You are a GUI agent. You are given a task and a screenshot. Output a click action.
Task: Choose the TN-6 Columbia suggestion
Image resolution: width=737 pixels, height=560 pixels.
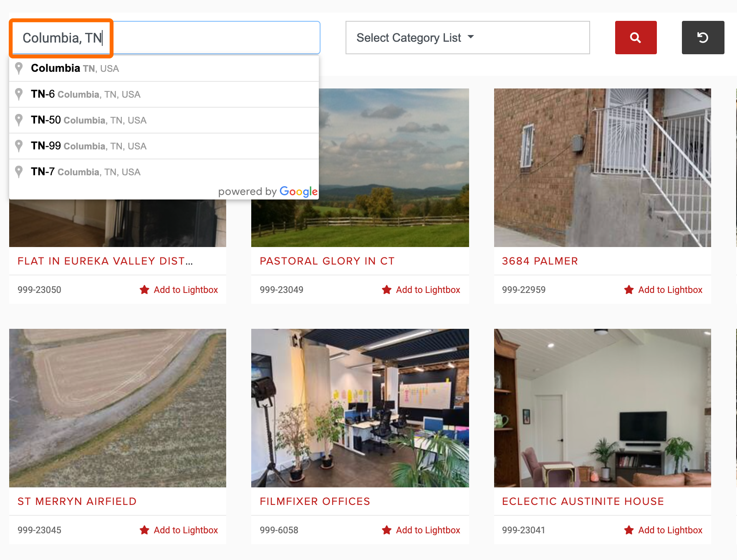coord(164,94)
